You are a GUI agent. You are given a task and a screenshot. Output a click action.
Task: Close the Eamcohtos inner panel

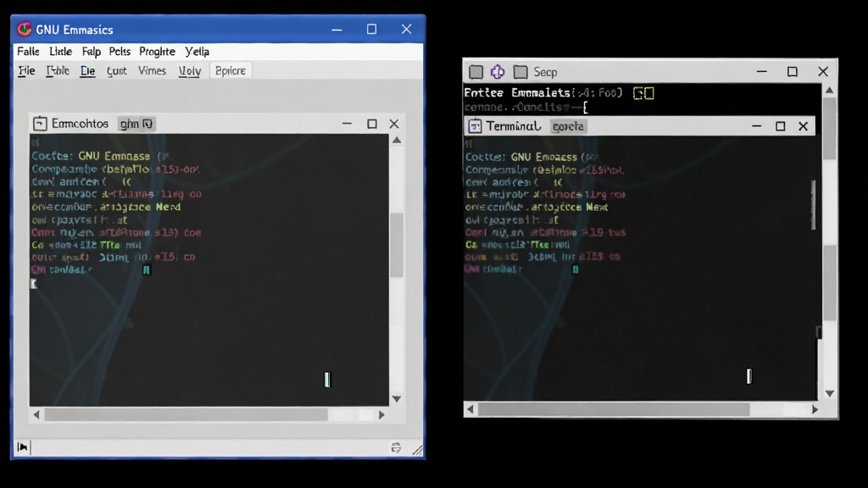394,124
